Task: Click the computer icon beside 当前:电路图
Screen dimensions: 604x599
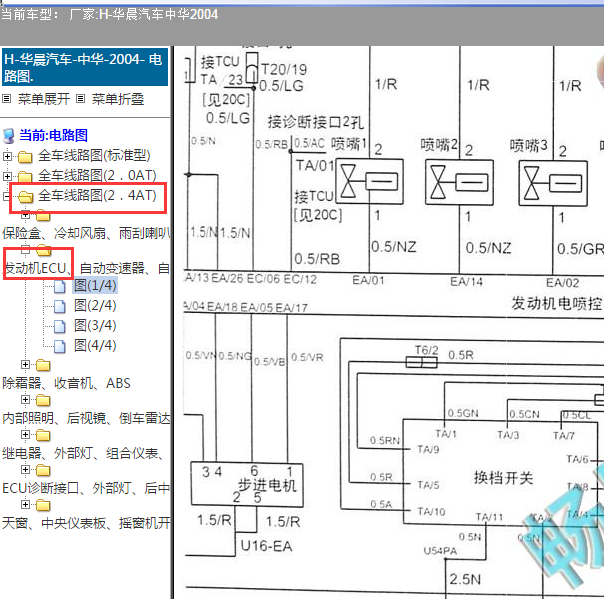Action: point(8,136)
